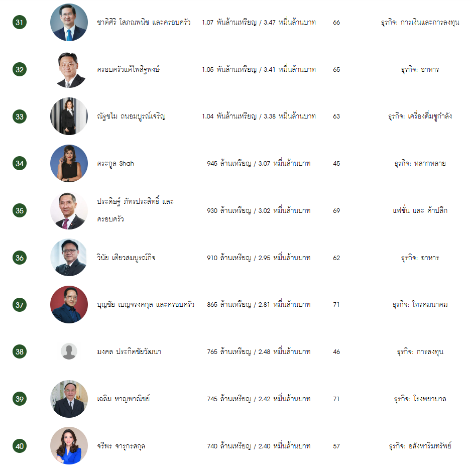
Task: Click the green rank 34 badge
Action: pos(20,163)
